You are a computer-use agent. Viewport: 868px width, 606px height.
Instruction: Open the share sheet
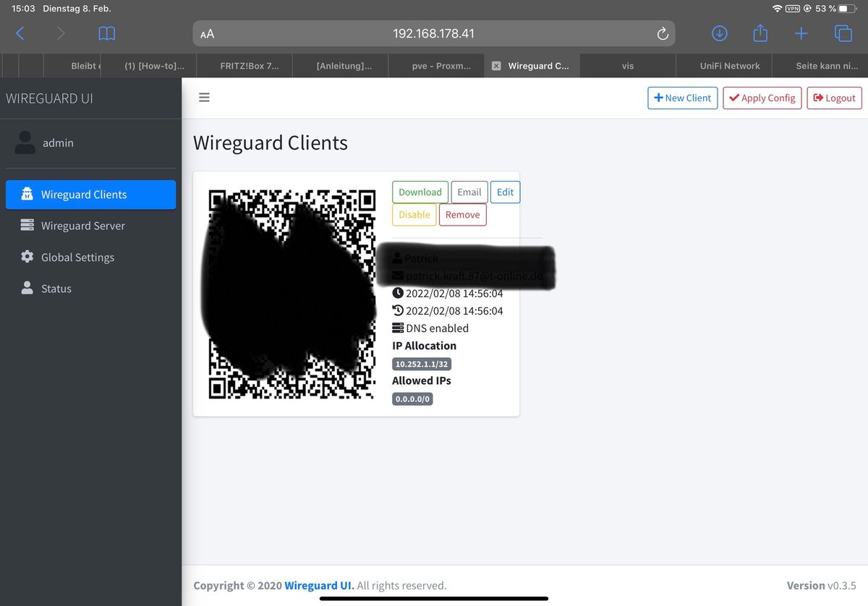tap(760, 33)
